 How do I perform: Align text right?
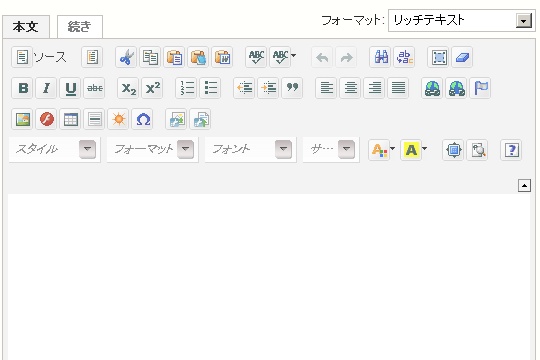[x=374, y=88]
